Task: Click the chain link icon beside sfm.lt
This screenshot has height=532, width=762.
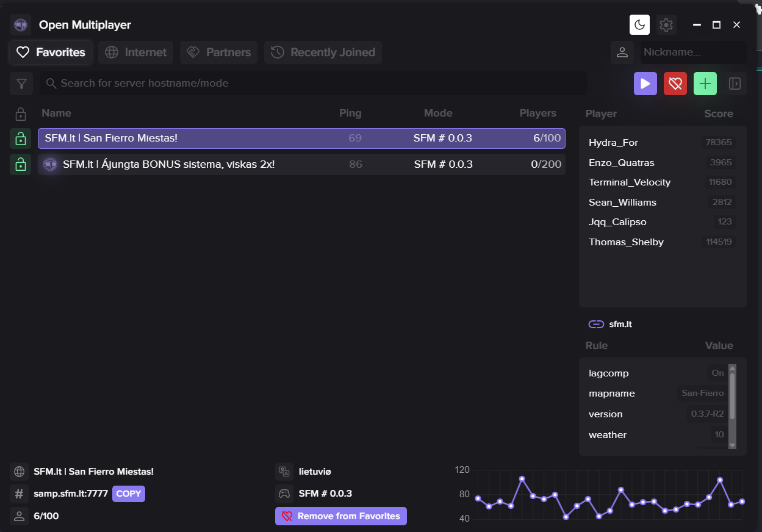Action: (596, 324)
